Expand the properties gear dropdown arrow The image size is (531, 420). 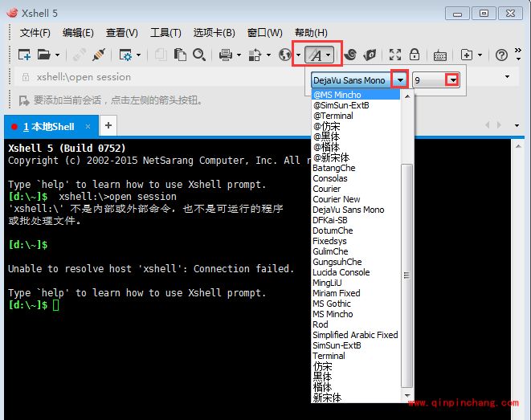pos(138,55)
